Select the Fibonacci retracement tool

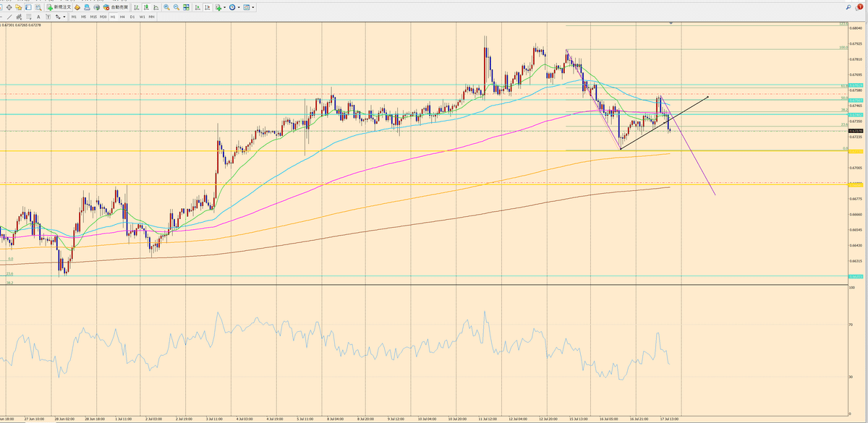click(x=28, y=16)
